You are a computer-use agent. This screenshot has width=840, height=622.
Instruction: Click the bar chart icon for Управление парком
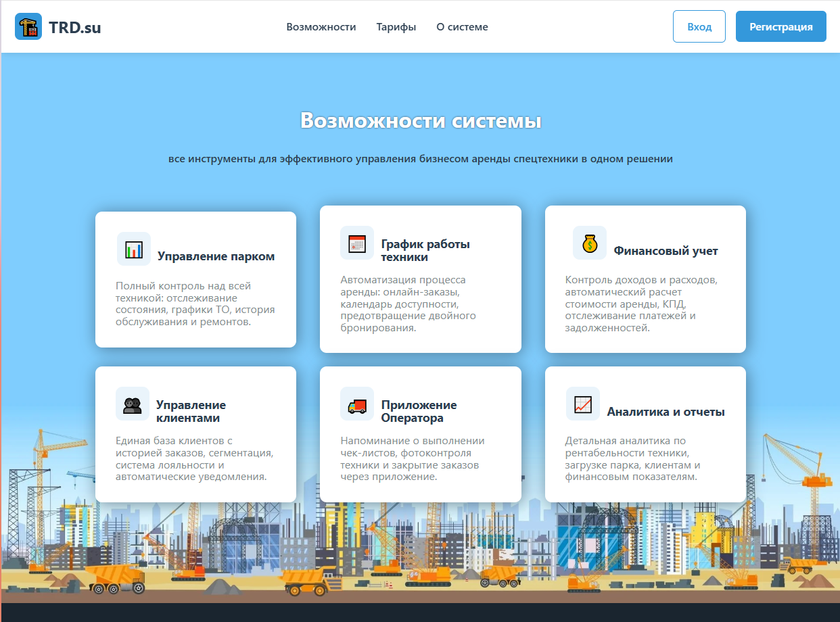tap(134, 249)
